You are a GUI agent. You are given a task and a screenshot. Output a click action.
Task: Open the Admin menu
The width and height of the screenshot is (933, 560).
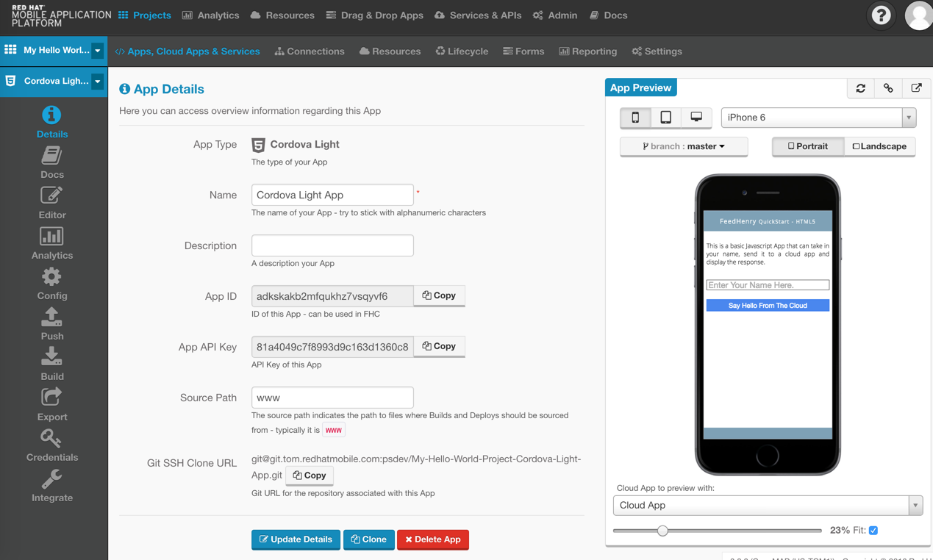click(555, 15)
